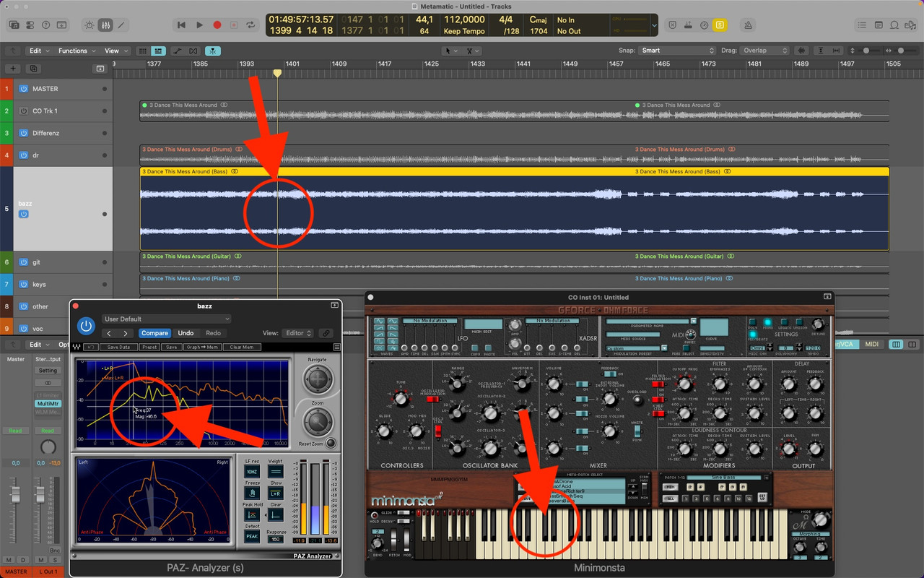The height and width of the screenshot is (578, 924).
Task: Toggle the plug-in window Link button
Action: pyautogui.click(x=326, y=333)
